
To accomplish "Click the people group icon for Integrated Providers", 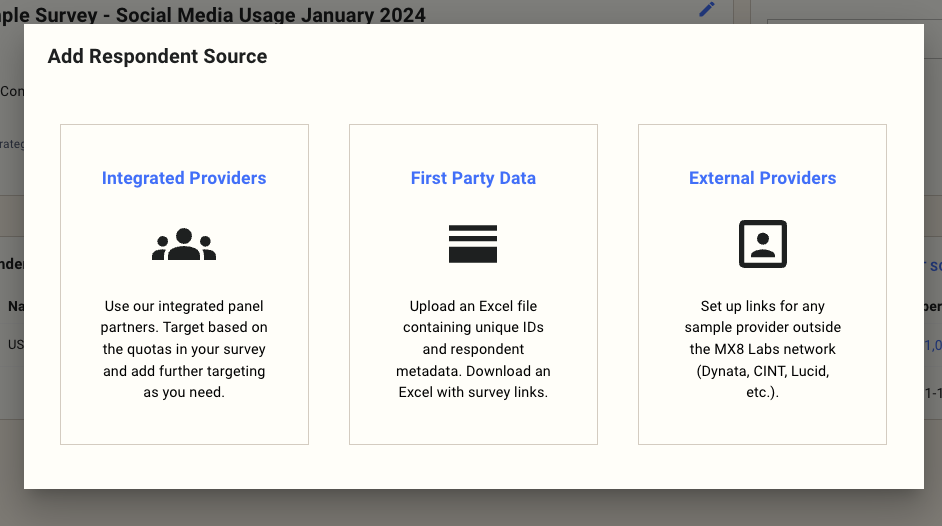I will click(184, 244).
